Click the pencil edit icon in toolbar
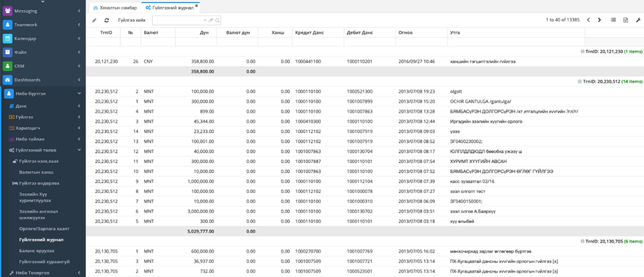 95,20
